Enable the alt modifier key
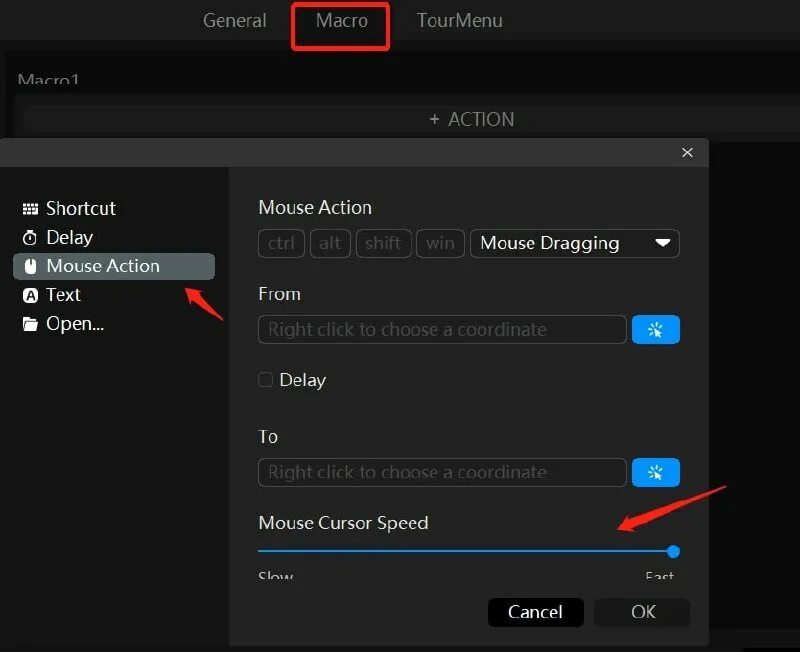The height and width of the screenshot is (652, 800). [330, 243]
